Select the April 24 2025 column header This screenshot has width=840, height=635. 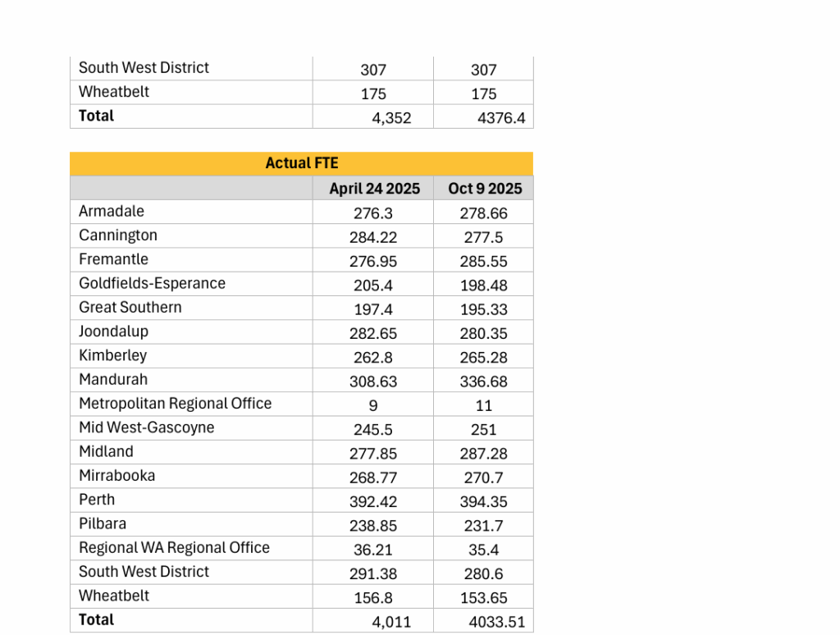click(374, 189)
